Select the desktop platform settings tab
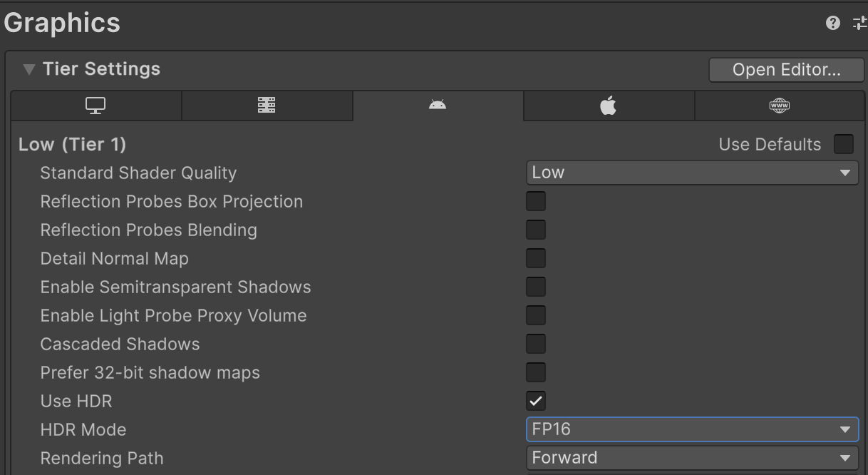The height and width of the screenshot is (475, 868). tap(95, 105)
